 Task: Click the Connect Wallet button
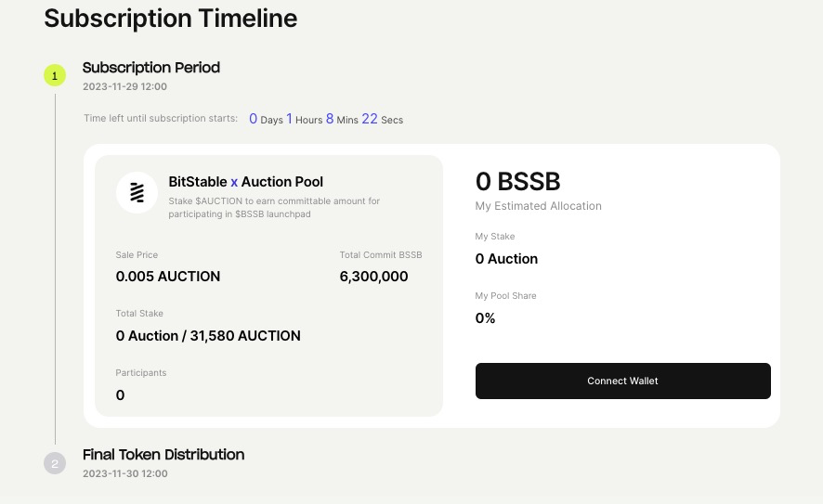click(622, 381)
